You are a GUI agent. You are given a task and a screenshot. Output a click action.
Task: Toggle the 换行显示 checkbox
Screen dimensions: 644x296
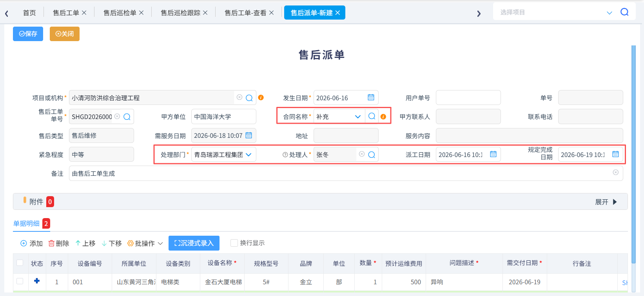pos(234,243)
